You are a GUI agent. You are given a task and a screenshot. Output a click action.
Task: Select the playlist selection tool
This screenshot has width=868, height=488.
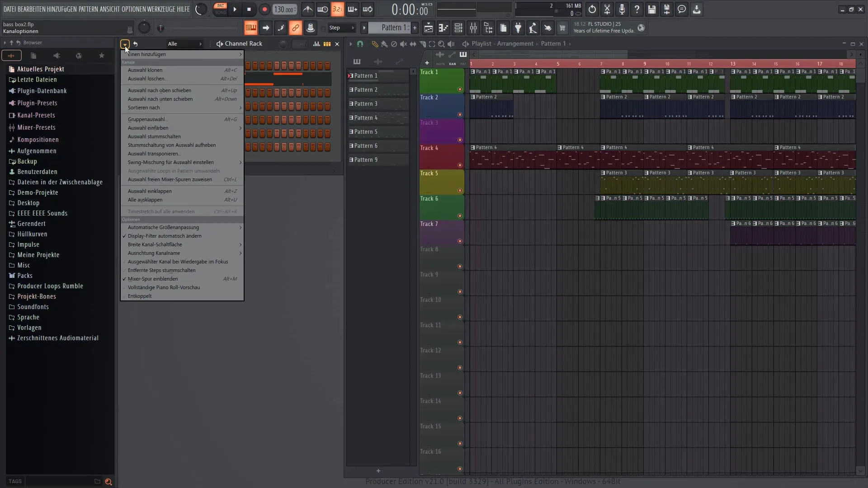tap(432, 44)
